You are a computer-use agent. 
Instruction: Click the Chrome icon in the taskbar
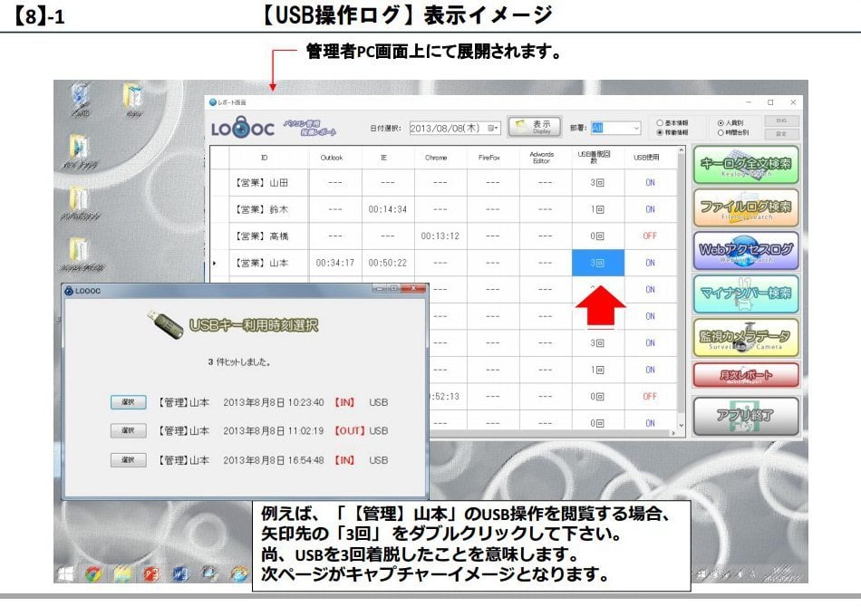click(x=93, y=573)
